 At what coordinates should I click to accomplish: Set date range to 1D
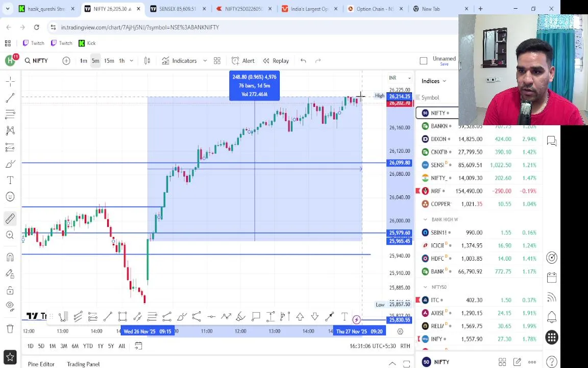[31, 346]
